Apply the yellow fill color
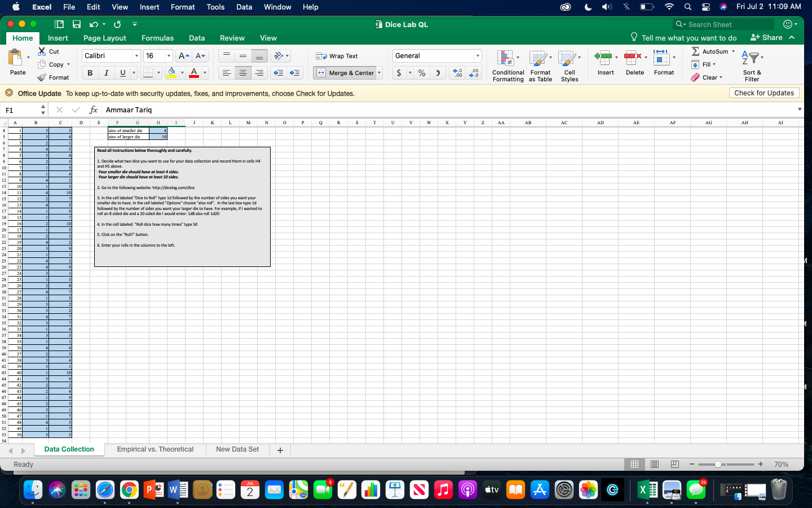The image size is (812, 508). click(171, 73)
